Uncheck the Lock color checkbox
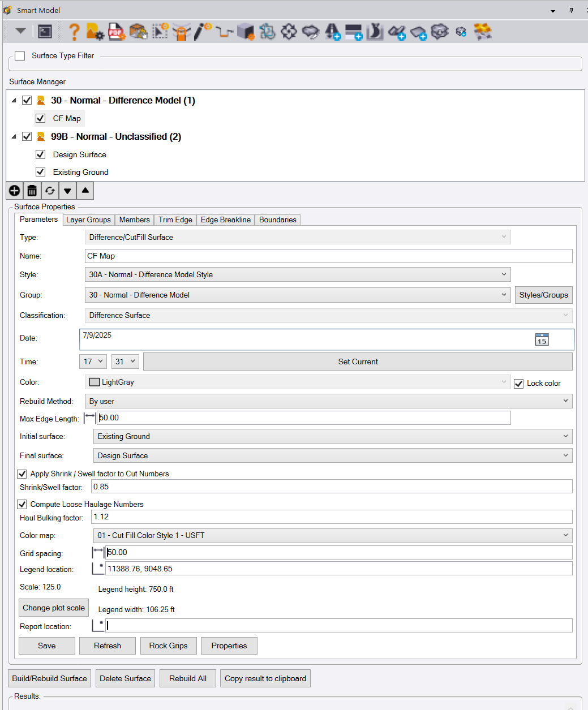Screen dimensions: 588x710 pyautogui.click(x=518, y=384)
